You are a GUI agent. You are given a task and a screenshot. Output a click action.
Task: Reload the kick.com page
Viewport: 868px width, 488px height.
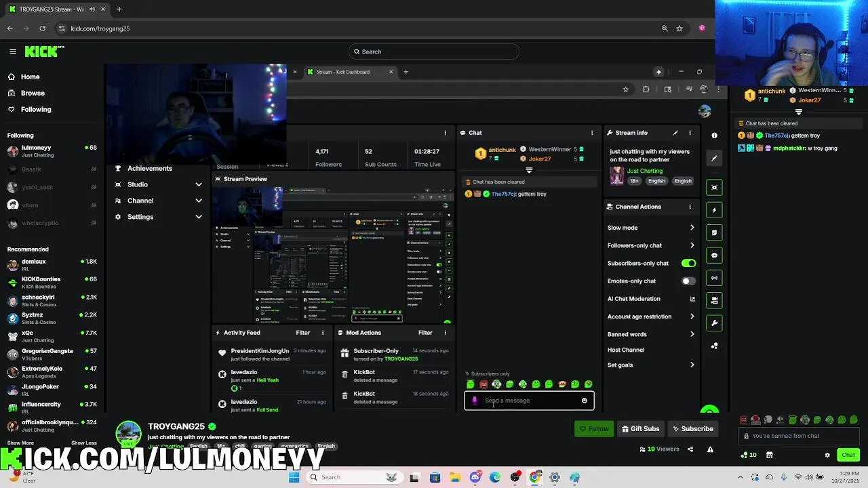point(42,28)
